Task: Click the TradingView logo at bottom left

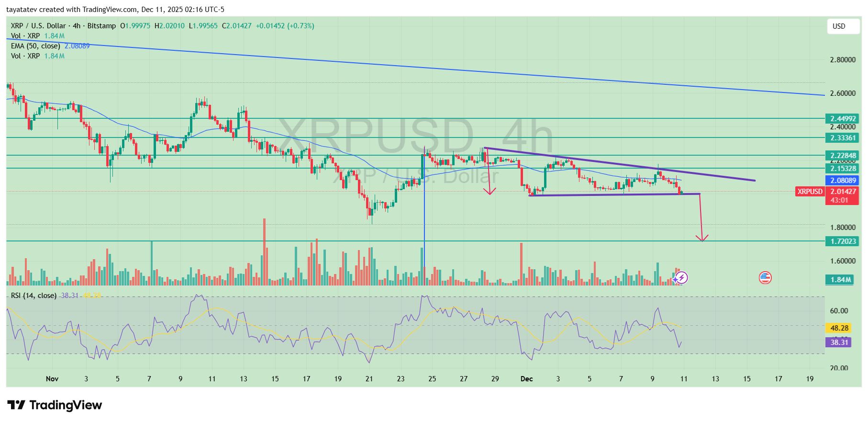Action: click(x=55, y=405)
